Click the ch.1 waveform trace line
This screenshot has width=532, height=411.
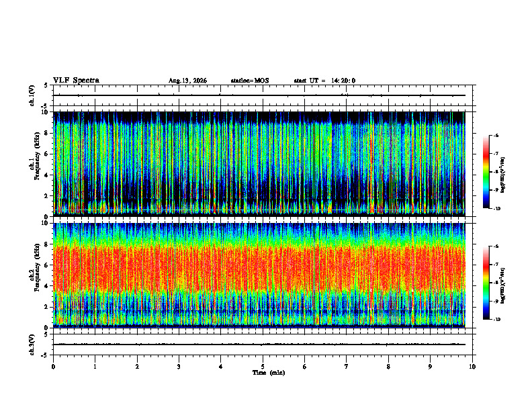click(259, 95)
